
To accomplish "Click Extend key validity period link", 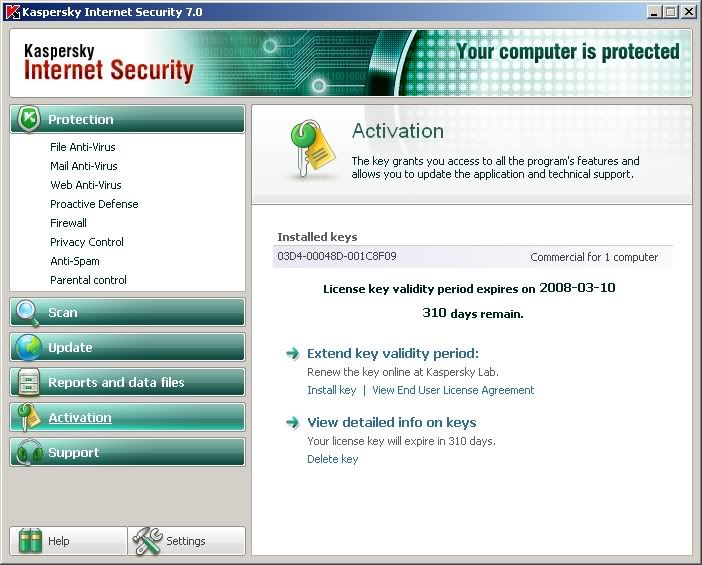I will pyautogui.click(x=393, y=354).
